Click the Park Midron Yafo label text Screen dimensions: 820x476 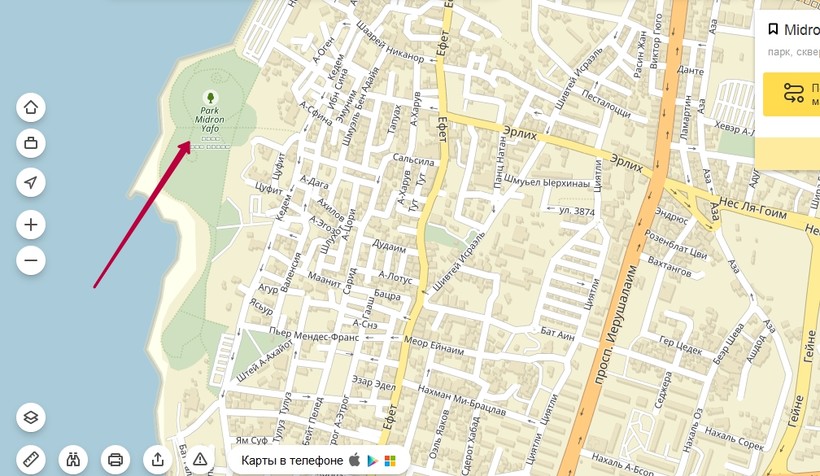[x=210, y=119]
